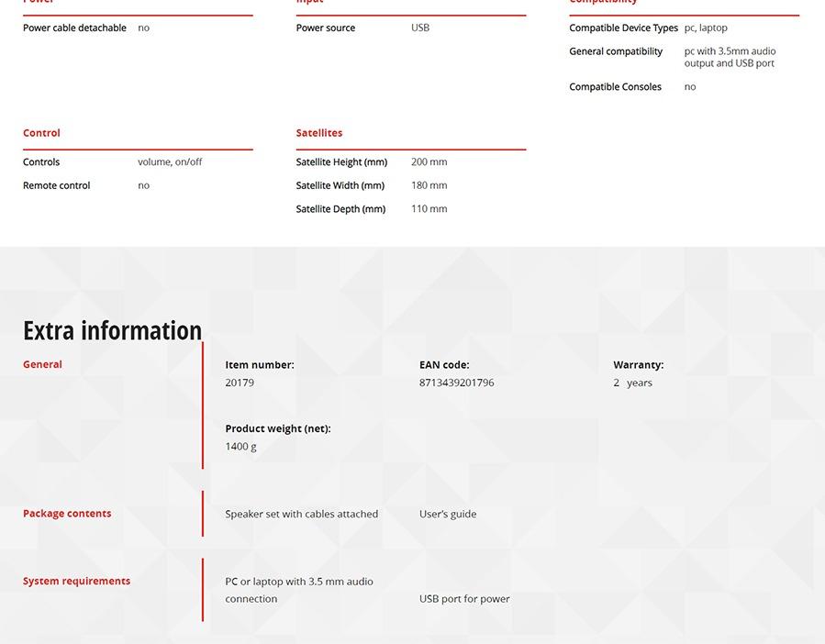Viewport: 825px width, 644px height.
Task: Click the User's guide package item
Action: [448, 515]
